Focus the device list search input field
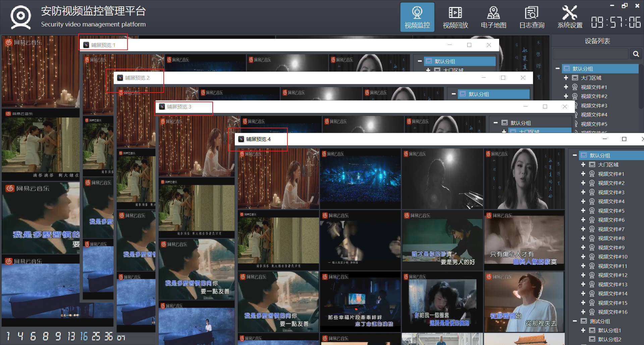This screenshot has height=345, width=644. tap(590, 54)
